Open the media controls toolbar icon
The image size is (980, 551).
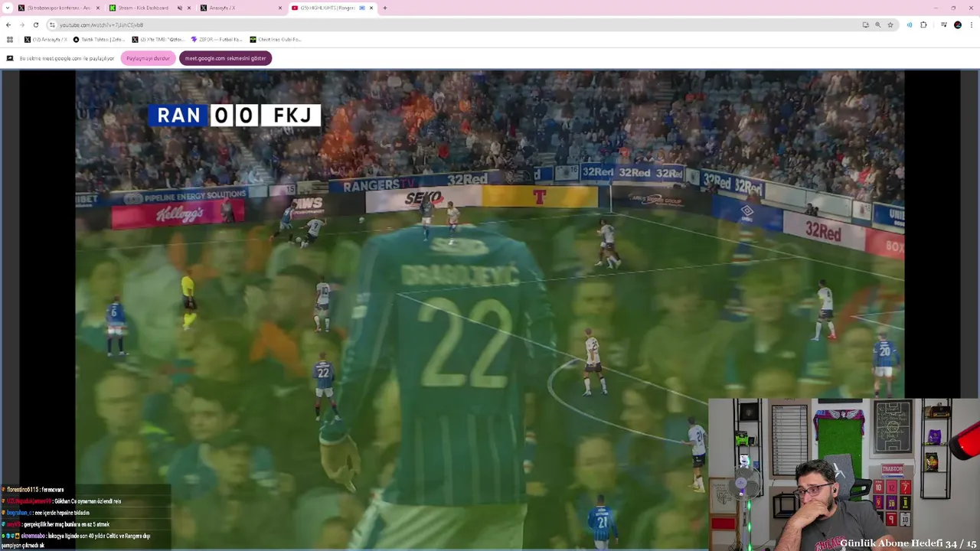(943, 24)
